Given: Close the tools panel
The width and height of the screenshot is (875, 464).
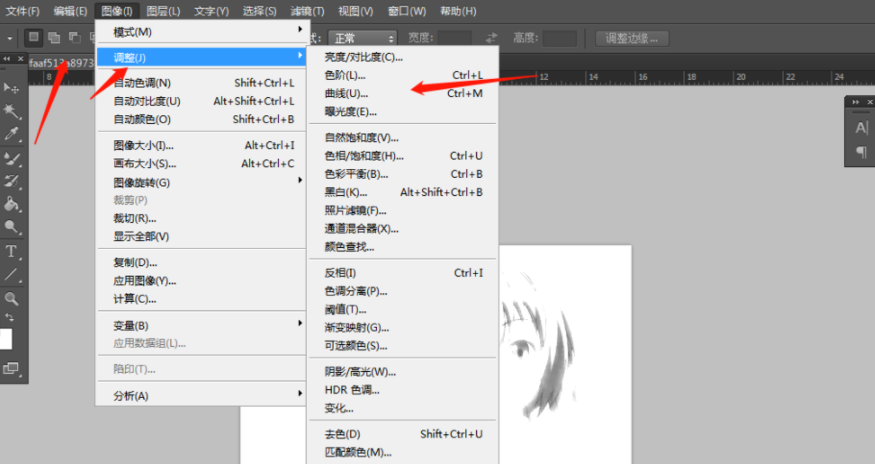Looking at the screenshot, I should point(21,59).
